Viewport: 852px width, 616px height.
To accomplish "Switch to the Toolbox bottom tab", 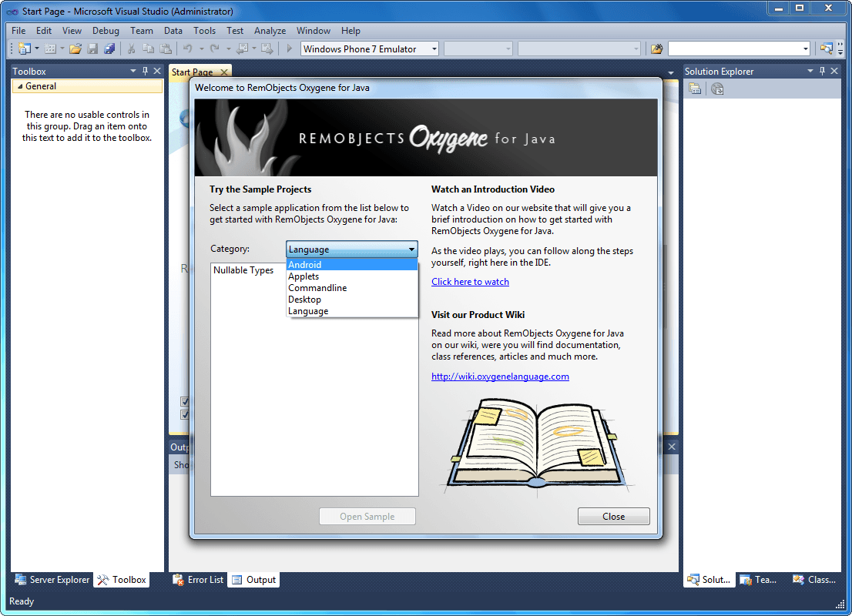I will coord(122,580).
